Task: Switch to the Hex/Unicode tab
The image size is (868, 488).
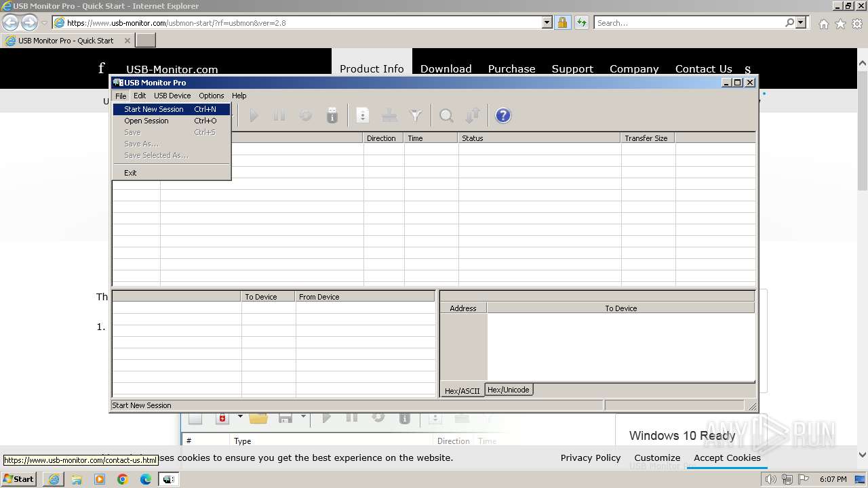Action: click(509, 390)
